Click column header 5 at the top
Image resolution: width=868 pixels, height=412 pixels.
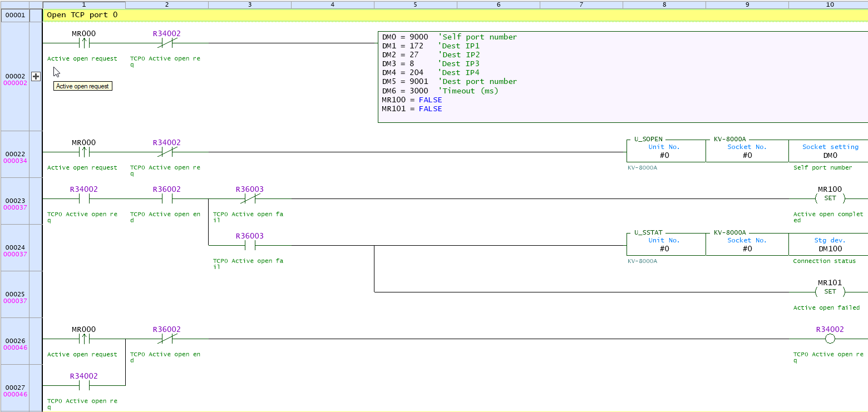(415, 4)
